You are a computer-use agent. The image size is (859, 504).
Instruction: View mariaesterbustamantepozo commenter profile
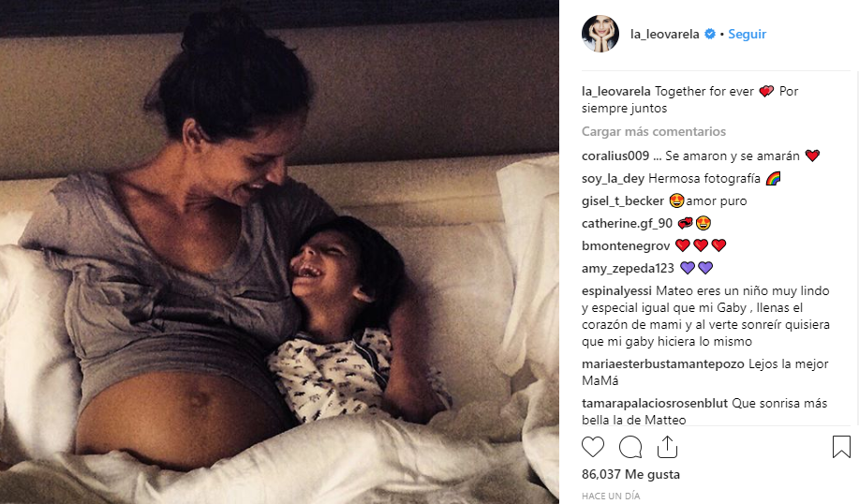point(663,363)
